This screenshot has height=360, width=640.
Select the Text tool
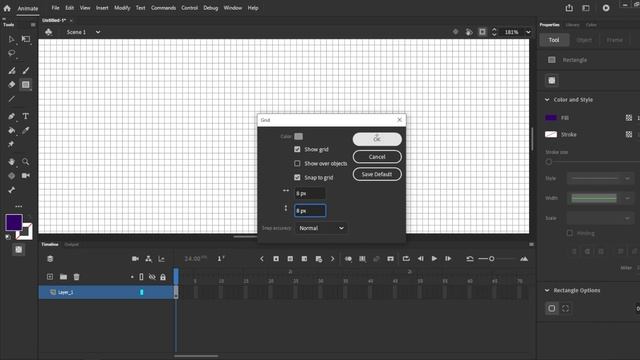pyautogui.click(x=26, y=116)
